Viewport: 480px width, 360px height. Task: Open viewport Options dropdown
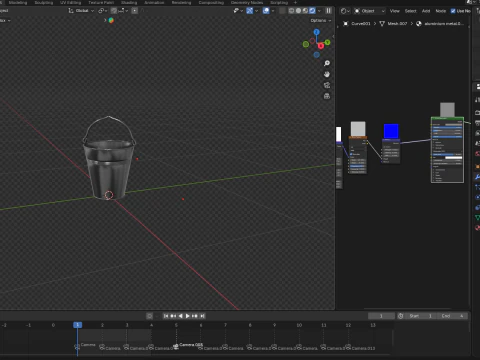pyautogui.click(x=321, y=20)
